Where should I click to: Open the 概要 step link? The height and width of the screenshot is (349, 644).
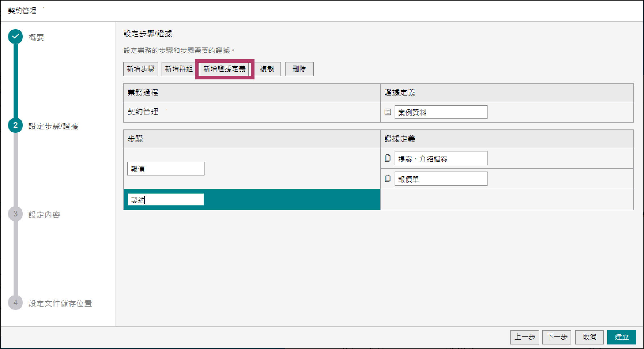(x=36, y=38)
